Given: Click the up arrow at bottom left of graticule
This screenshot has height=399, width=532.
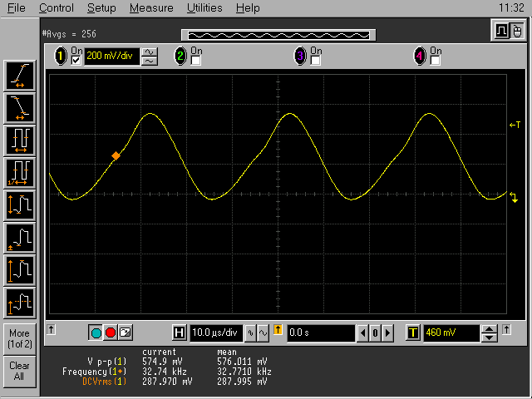Looking at the screenshot, I should click(52, 329).
